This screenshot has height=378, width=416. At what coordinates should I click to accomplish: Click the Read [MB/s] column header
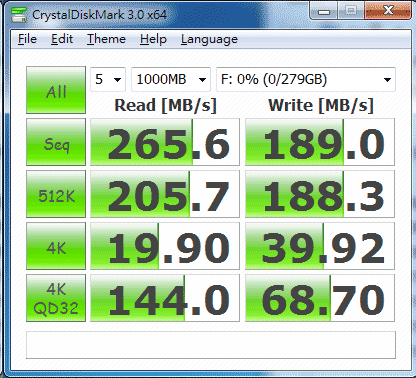click(x=166, y=105)
